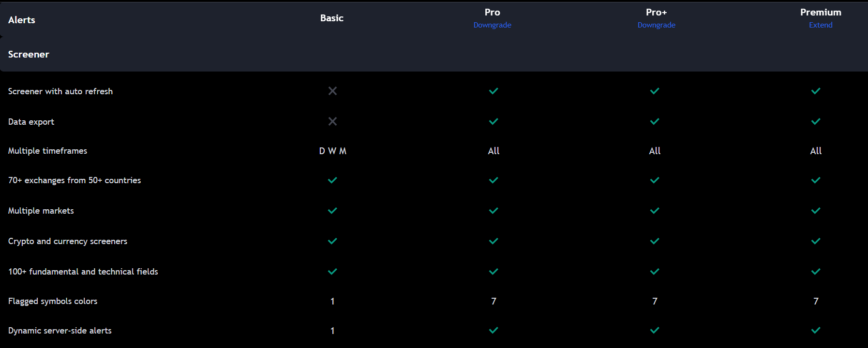Click the Premium plan column heading
The height and width of the screenshot is (348, 868).
point(821,12)
